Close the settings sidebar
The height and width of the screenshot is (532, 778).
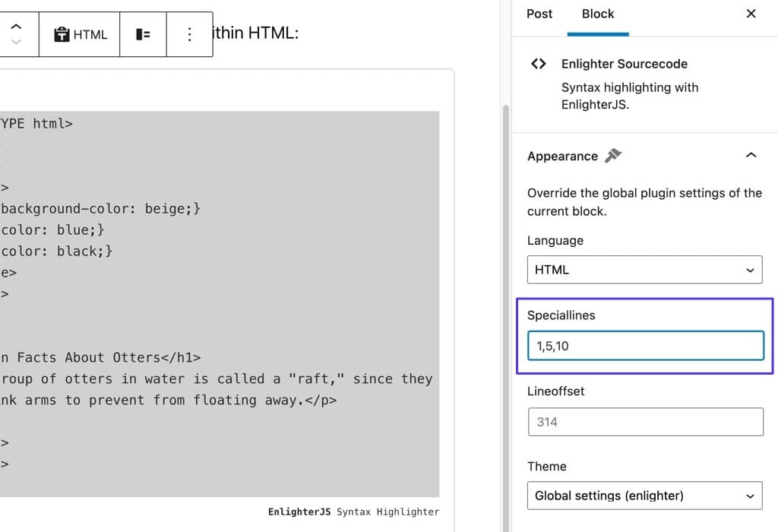tap(751, 14)
